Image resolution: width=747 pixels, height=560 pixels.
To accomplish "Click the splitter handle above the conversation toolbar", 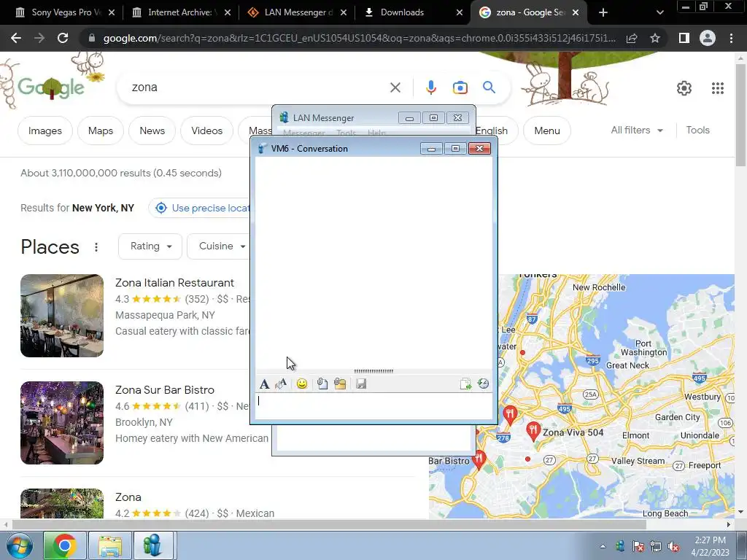I will pos(374,371).
